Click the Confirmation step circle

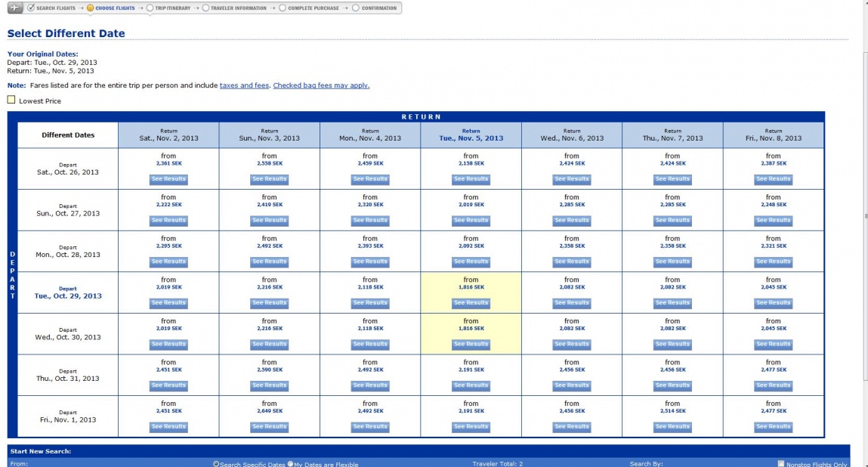(357, 8)
